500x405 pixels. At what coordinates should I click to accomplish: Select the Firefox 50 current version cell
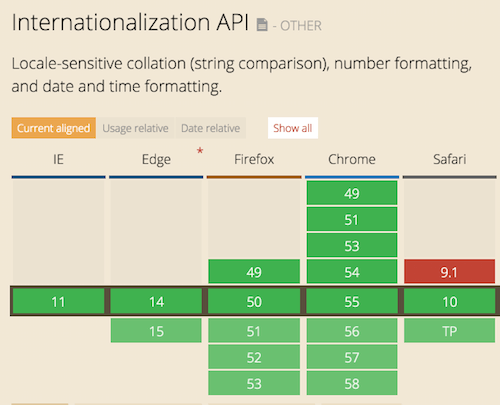(x=254, y=302)
